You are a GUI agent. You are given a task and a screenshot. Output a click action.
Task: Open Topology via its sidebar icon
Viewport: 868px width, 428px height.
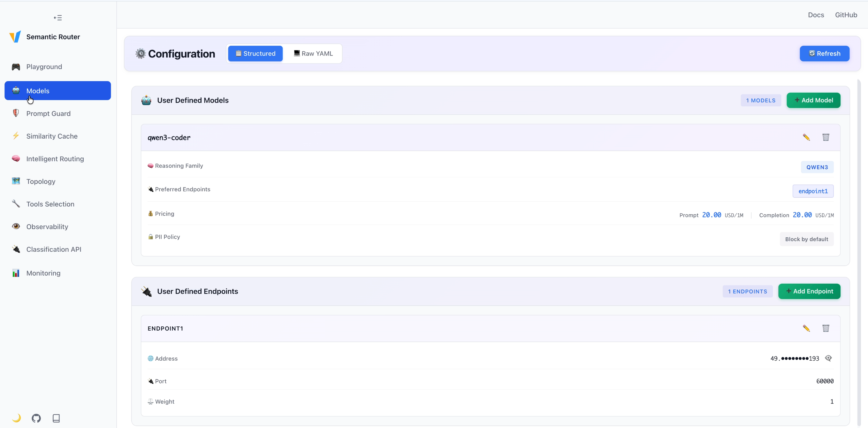coord(16,181)
